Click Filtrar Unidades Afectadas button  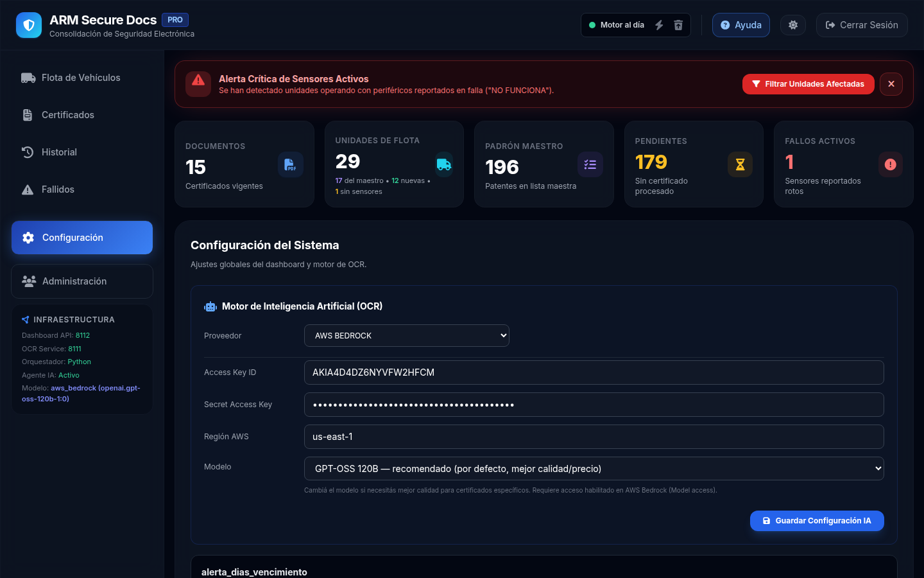click(809, 84)
